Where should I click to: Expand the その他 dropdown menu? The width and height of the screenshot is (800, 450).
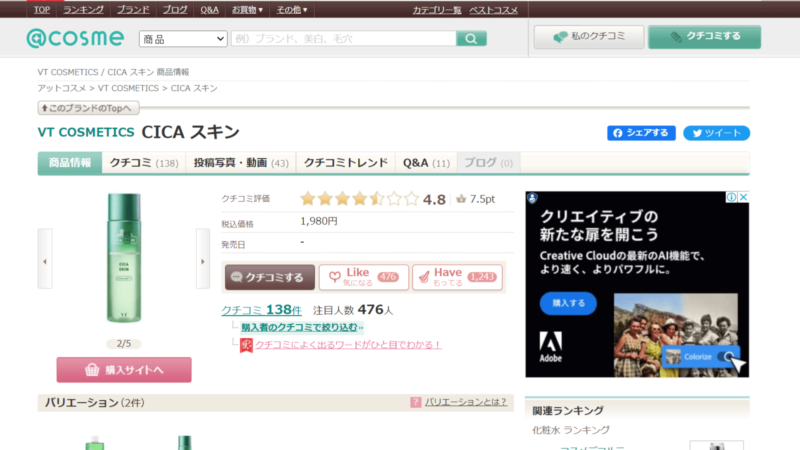(292, 10)
